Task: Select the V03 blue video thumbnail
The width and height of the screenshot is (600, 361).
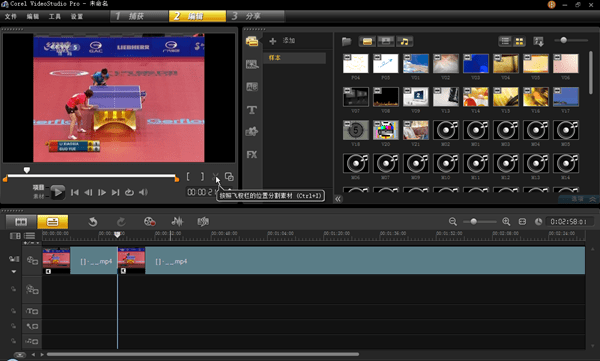Action: tap(476, 64)
